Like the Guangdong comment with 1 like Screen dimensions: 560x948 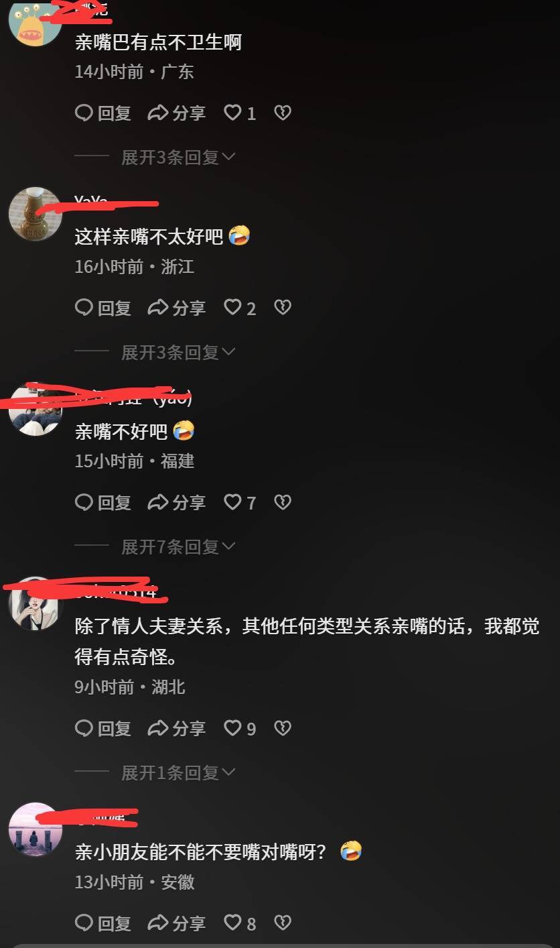pyautogui.click(x=240, y=113)
